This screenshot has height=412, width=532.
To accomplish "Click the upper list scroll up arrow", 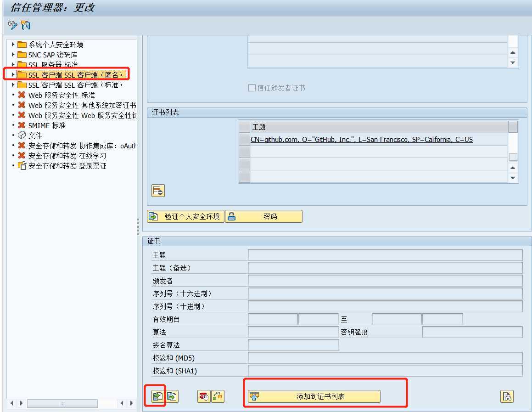I will 513,53.
